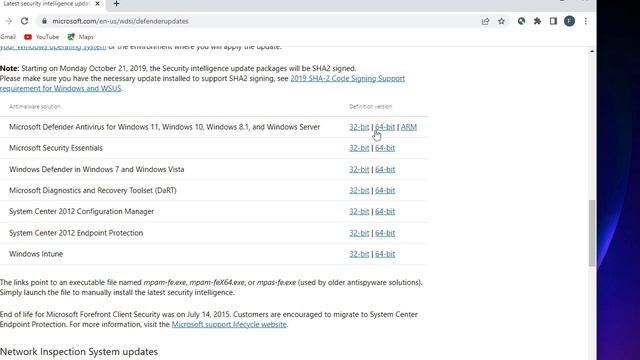Click the page vertical scrollbar thumb

point(592,233)
